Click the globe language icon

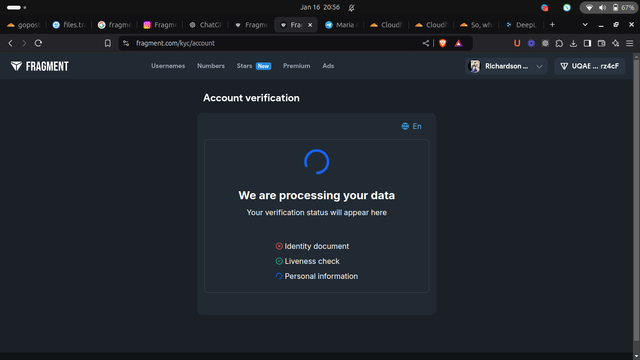pyautogui.click(x=405, y=126)
